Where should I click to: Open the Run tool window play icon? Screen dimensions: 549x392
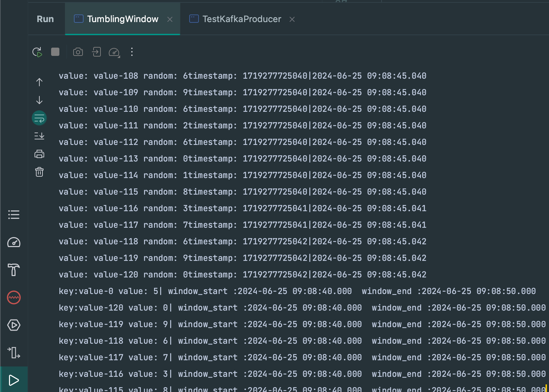(x=14, y=380)
